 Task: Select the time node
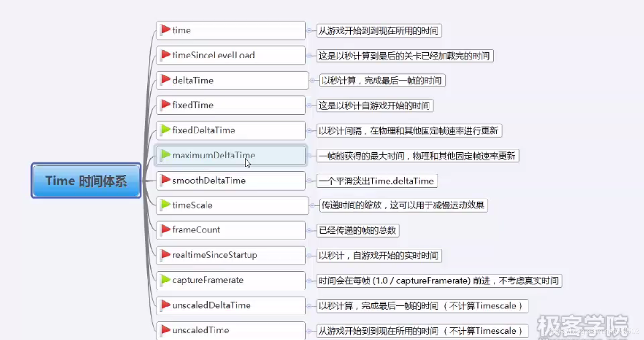coord(231,30)
